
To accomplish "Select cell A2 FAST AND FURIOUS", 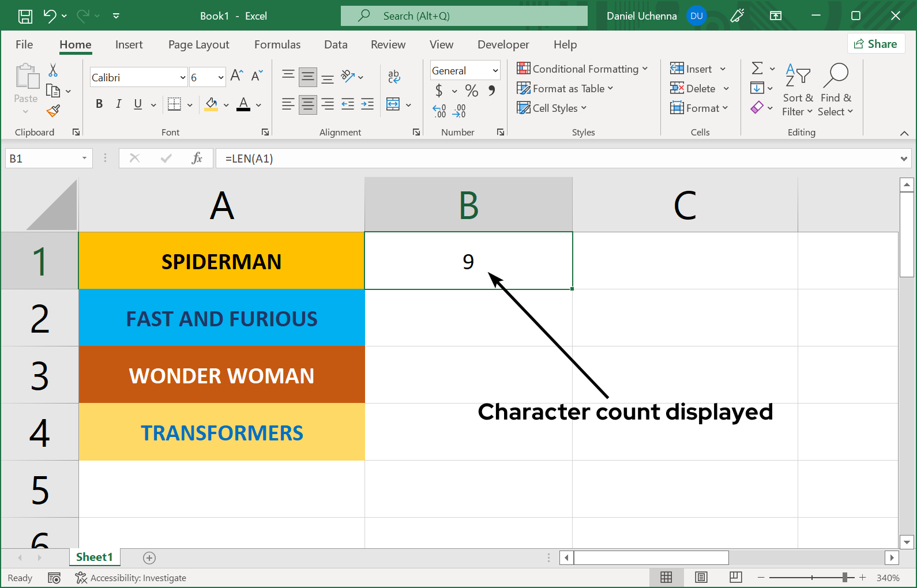I will pos(221,318).
